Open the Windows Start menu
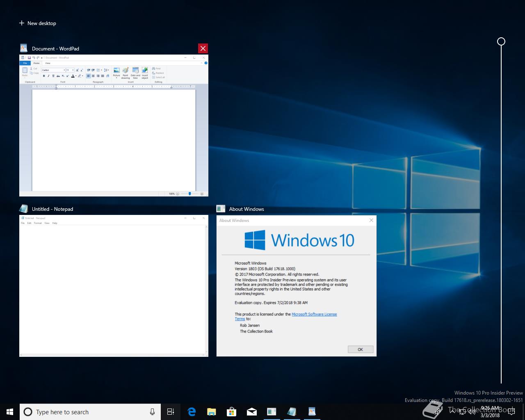Screen dimensions: 525x420 coord(10,412)
